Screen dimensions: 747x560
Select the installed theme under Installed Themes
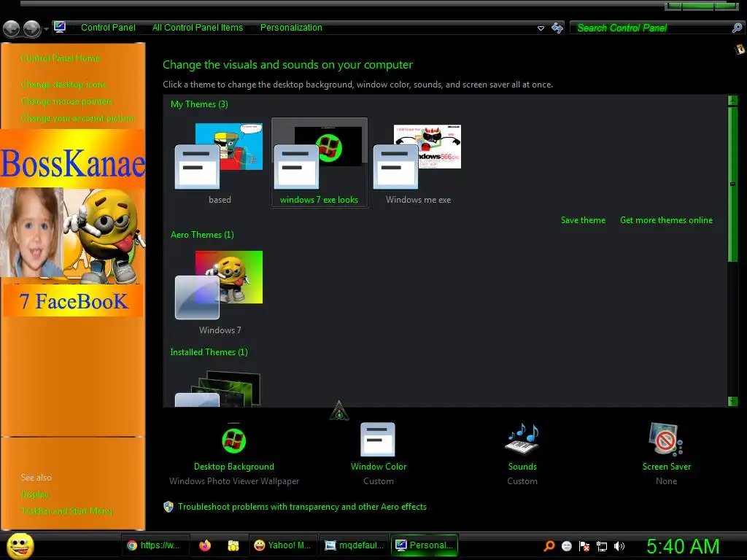coord(218,388)
